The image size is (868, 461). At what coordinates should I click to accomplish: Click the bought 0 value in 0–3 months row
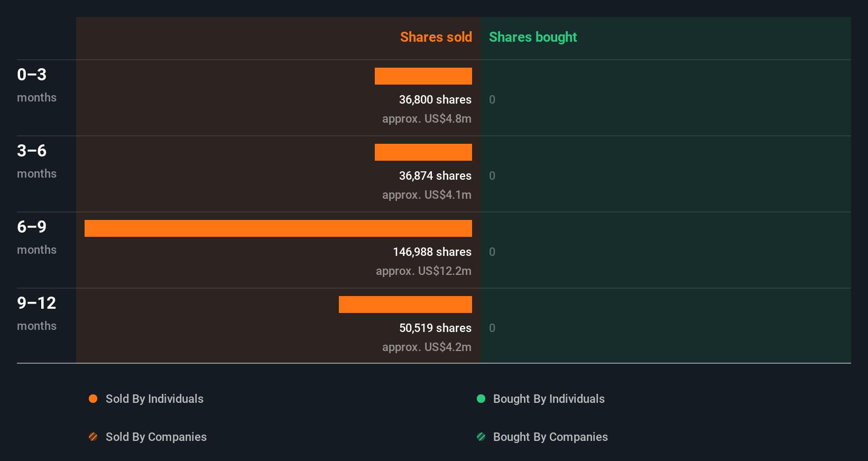[x=492, y=99]
